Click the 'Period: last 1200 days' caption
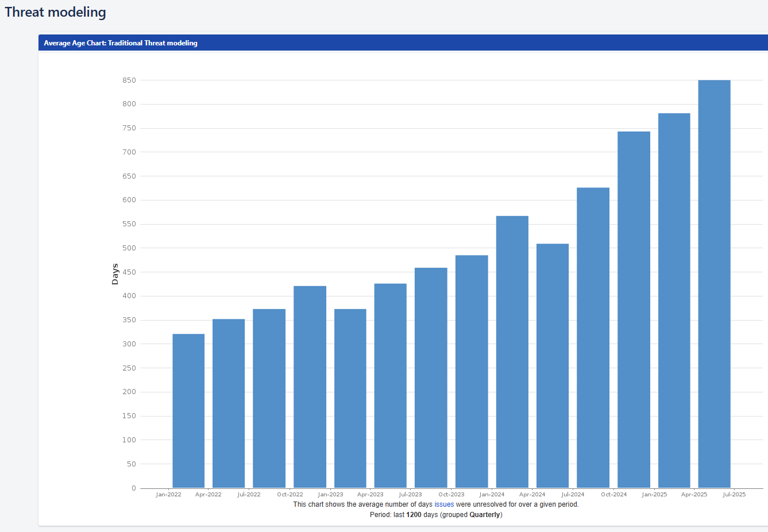 (x=436, y=515)
